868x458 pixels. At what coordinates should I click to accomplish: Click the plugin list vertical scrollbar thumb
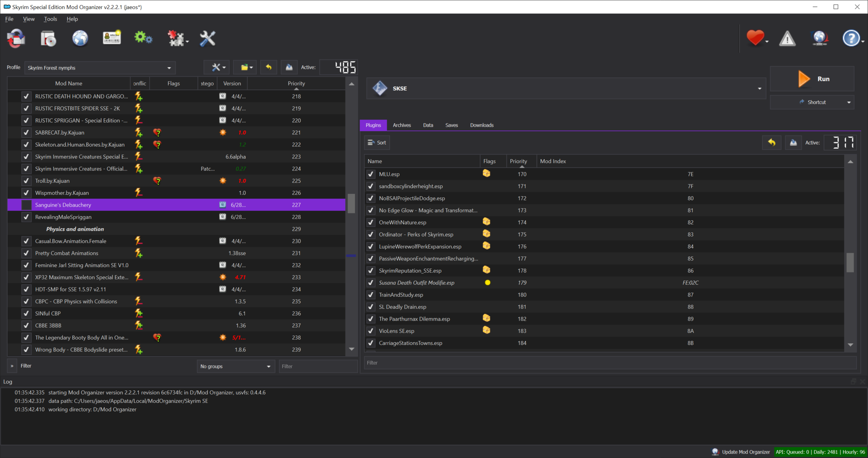(x=850, y=262)
